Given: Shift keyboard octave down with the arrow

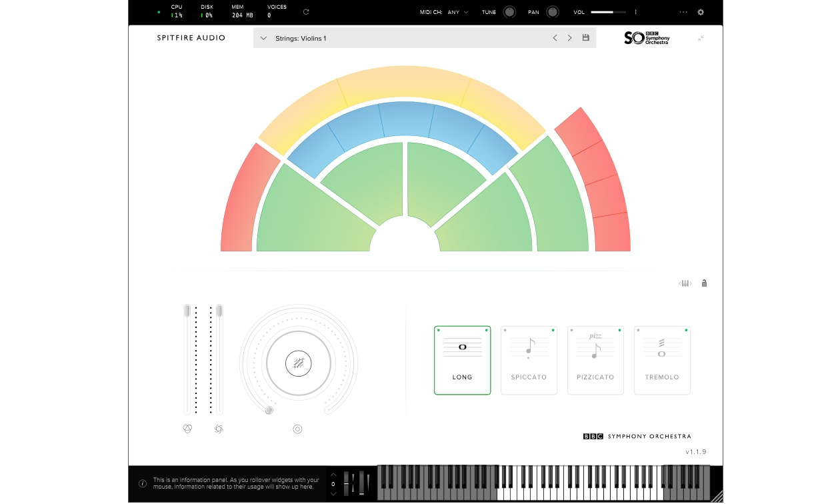Looking at the screenshot, I should click(x=333, y=494).
